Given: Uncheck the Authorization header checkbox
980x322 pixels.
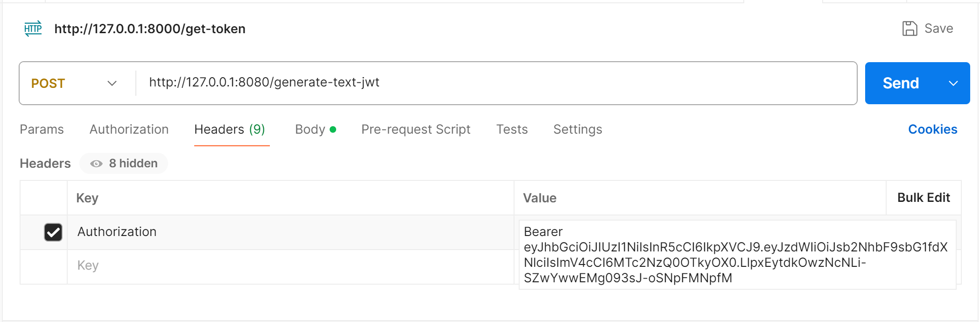Looking at the screenshot, I should pos(53,232).
